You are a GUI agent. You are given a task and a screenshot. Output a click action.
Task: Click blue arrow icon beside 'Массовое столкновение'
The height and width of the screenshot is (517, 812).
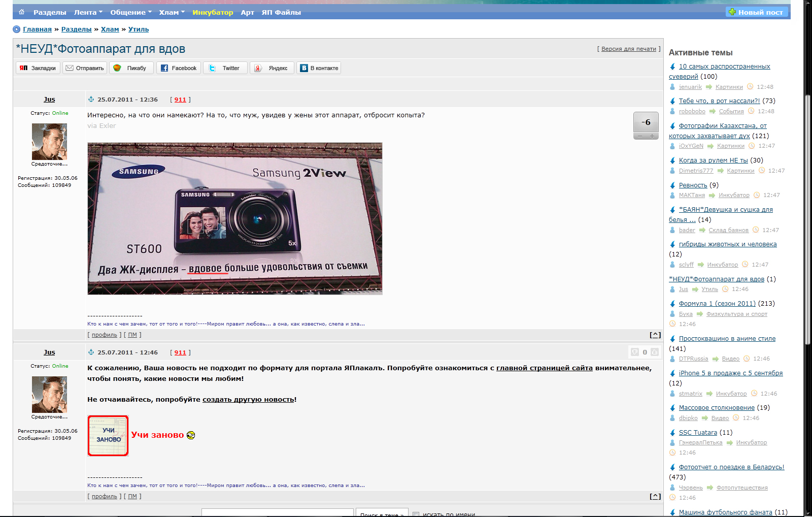pyautogui.click(x=672, y=408)
